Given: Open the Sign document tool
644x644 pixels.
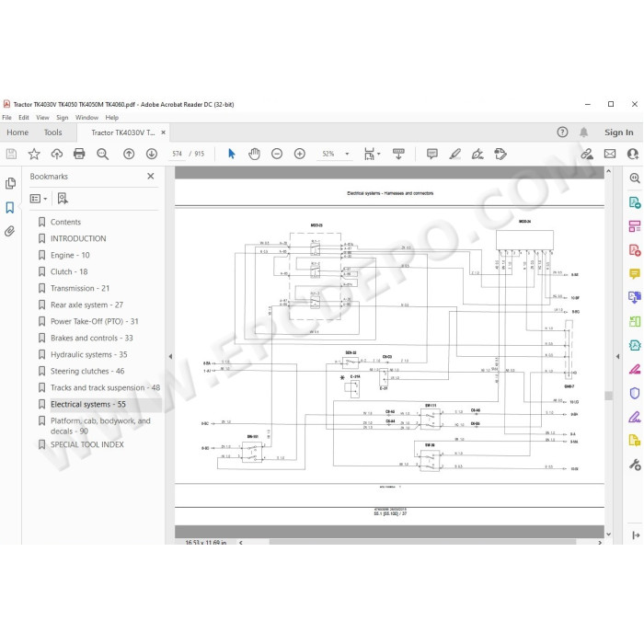Looking at the screenshot, I should click(477, 154).
